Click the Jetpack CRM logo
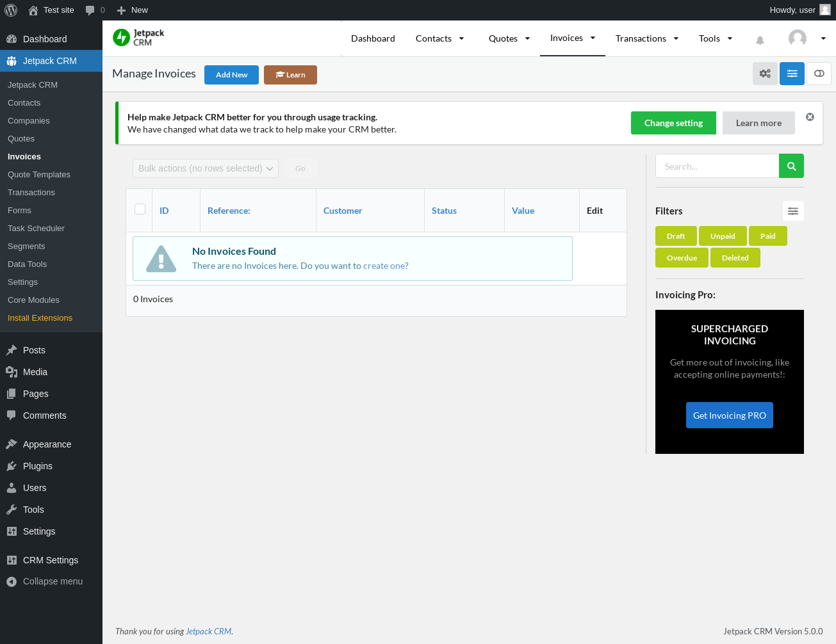The height and width of the screenshot is (644, 836). 138,38
